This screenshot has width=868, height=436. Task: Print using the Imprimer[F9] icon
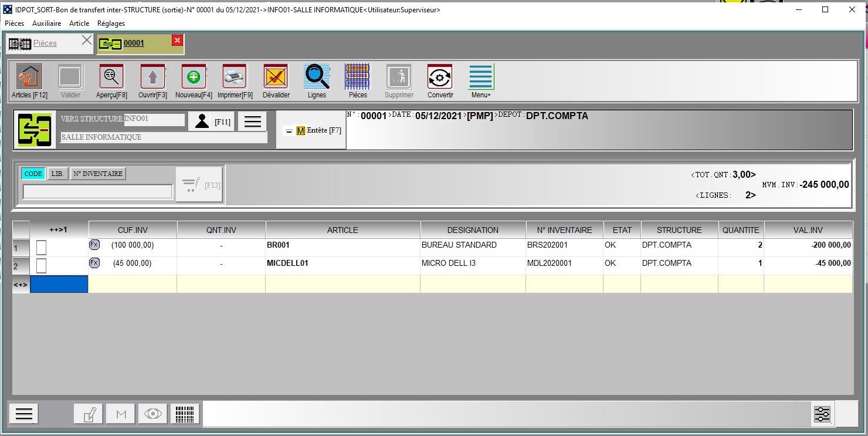point(235,77)
